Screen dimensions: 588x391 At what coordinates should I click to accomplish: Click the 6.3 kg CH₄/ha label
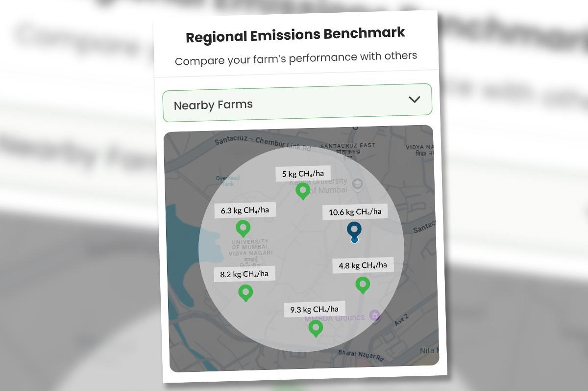coord(245,210)
